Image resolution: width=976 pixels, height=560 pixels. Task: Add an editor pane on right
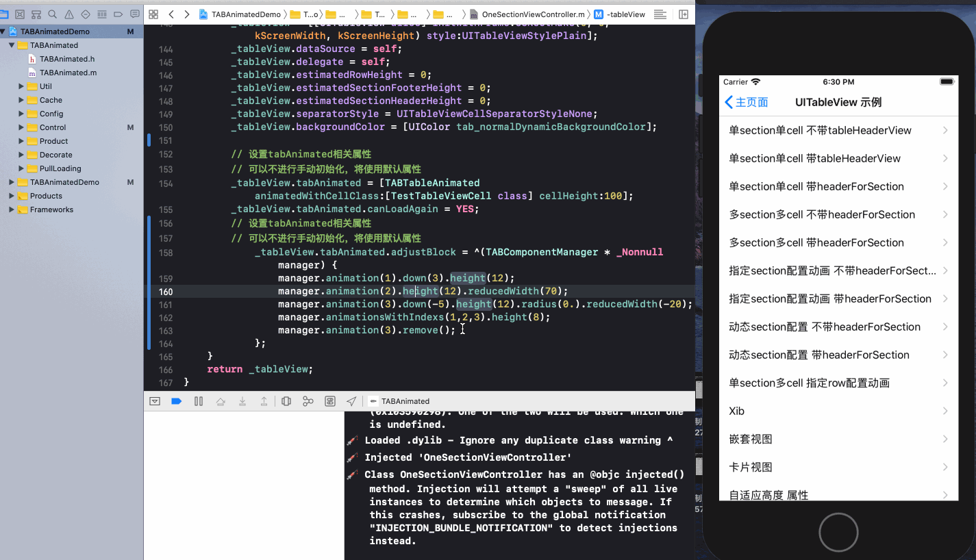684,14
